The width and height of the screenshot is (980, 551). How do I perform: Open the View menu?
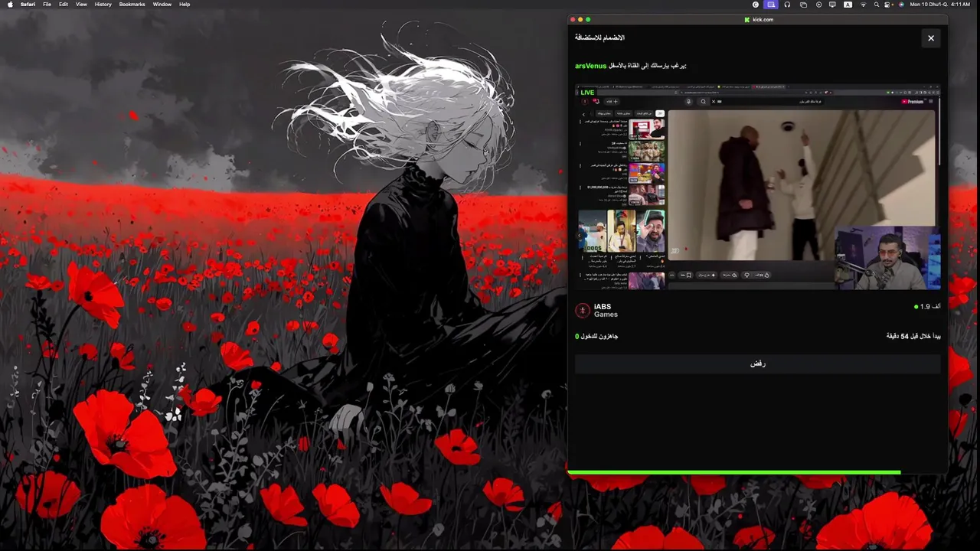tap(81, 4)
